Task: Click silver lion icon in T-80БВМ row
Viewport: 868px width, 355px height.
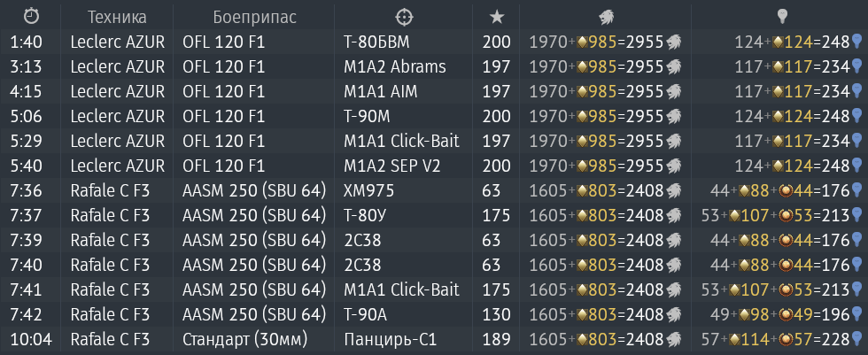Action: tap(673, 42)
